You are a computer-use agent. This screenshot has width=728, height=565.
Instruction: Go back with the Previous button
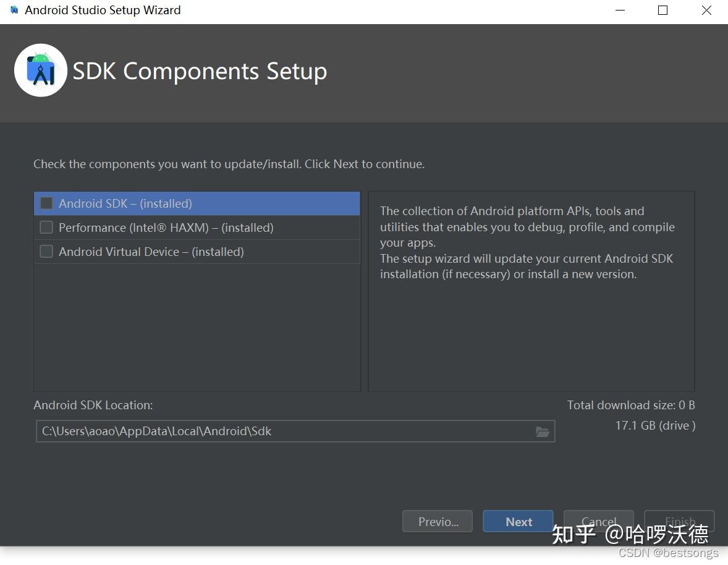(x=438, y=522)
